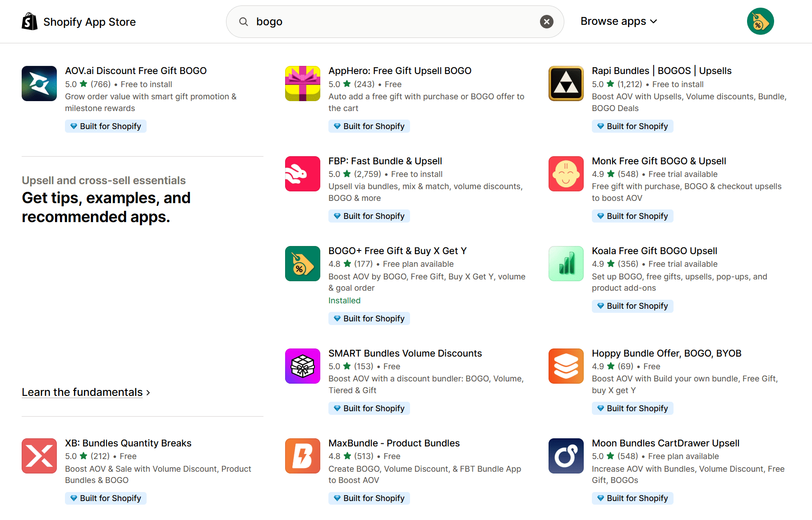The image size is (812, 520).
Task: Click the XB Bundles red X icon
Action: 39,456
